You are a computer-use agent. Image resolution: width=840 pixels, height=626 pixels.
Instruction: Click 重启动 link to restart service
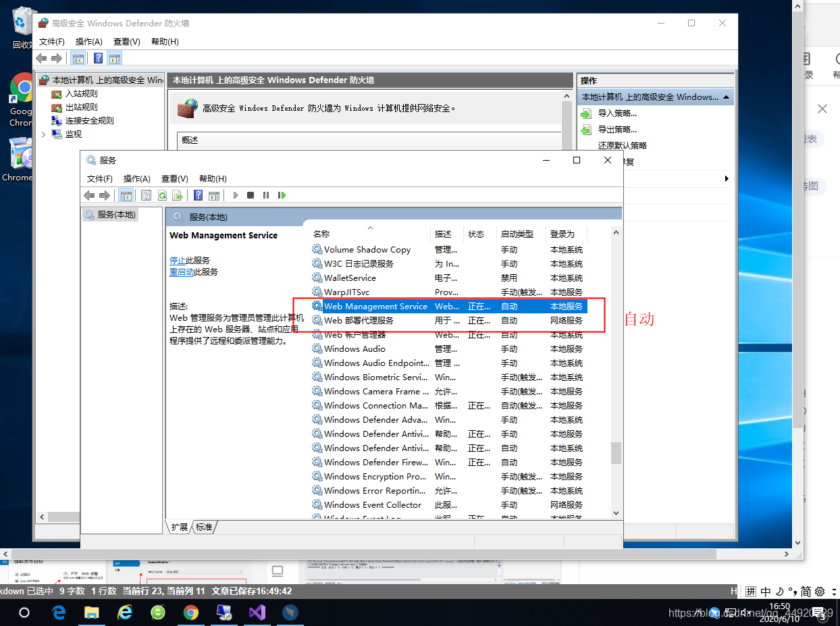pyautogui.click(x=182, y=271)
